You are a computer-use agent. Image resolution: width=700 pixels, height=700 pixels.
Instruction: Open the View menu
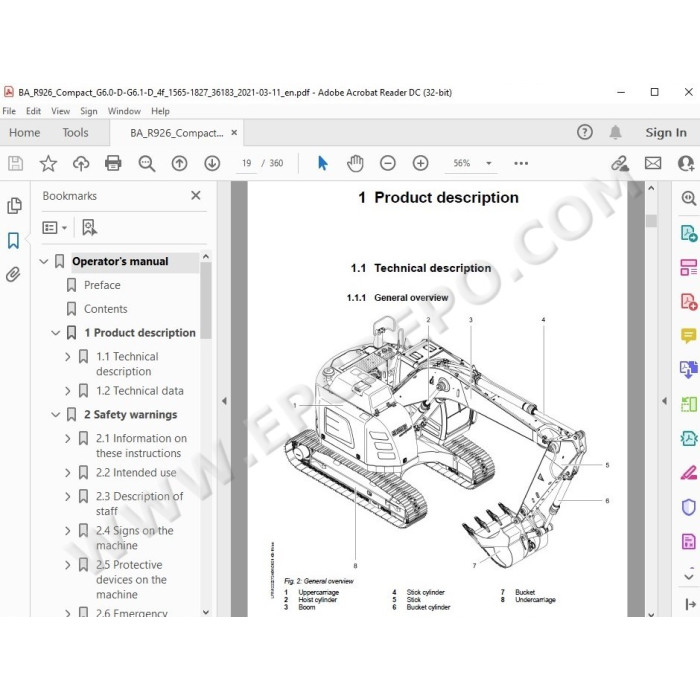tap(60, 111)
